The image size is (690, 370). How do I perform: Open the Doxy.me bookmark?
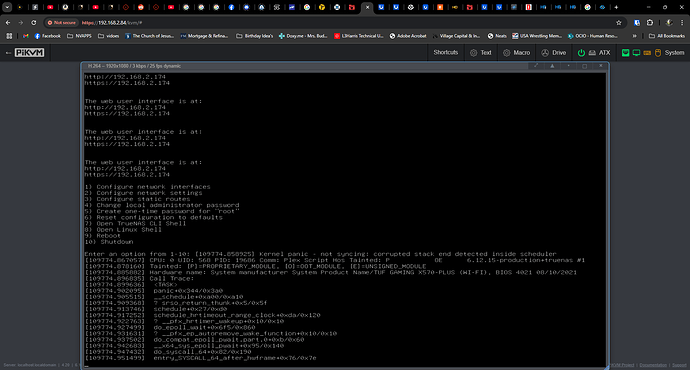pos(303,36)
